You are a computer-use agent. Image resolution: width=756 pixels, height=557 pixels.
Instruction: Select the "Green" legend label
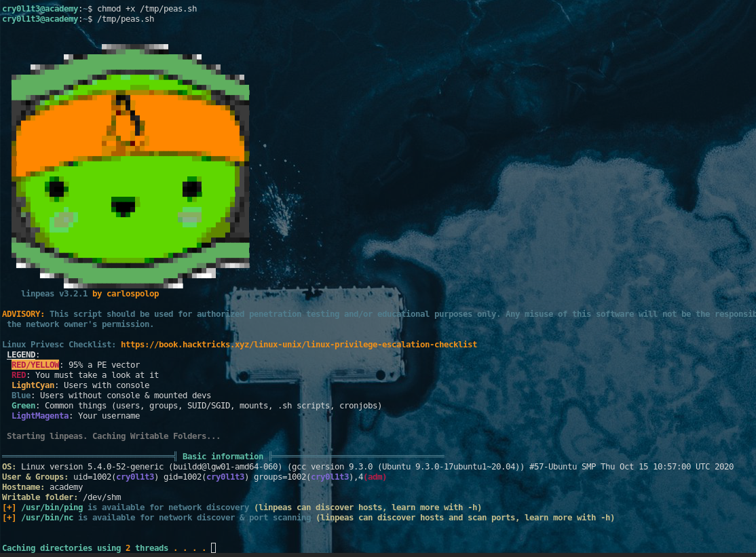[23, 405]
